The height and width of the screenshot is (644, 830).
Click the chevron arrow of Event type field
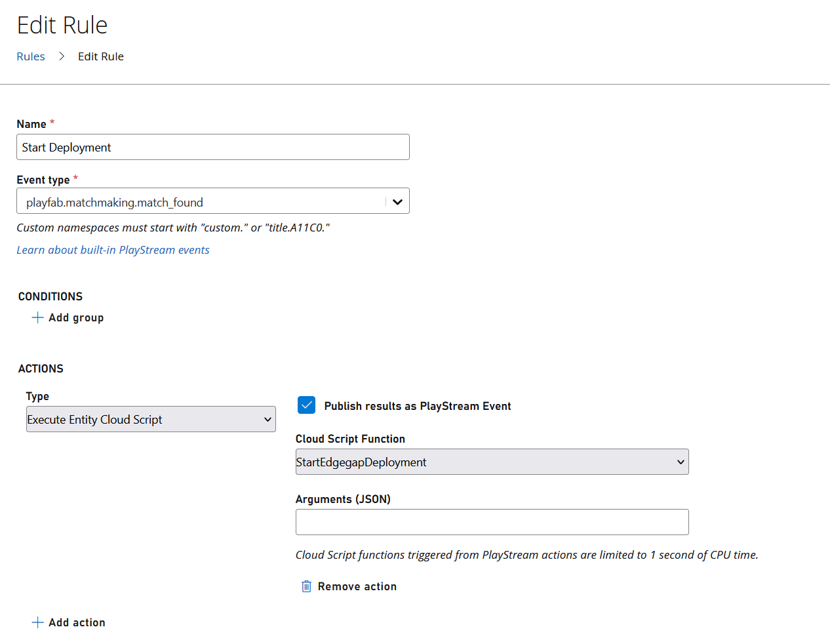[x=397, y=202]
